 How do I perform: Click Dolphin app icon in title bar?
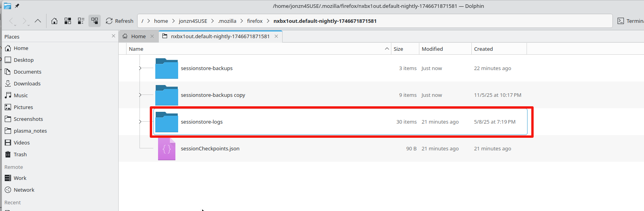[x=7, y=6]
